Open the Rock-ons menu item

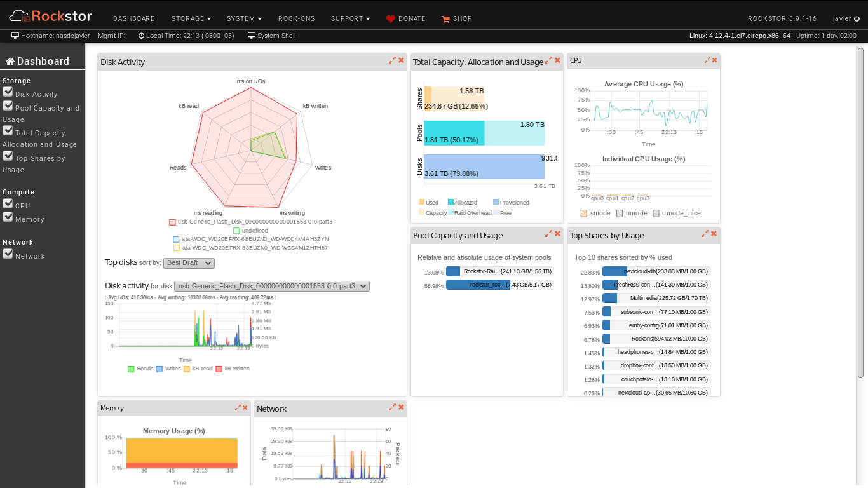[297, 19]
